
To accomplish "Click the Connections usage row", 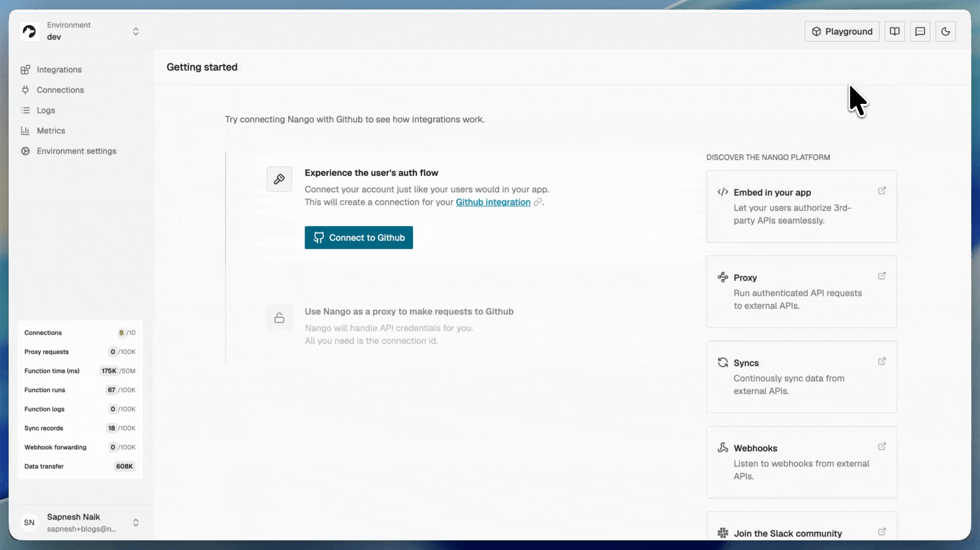I will click(x=80, y=333).
